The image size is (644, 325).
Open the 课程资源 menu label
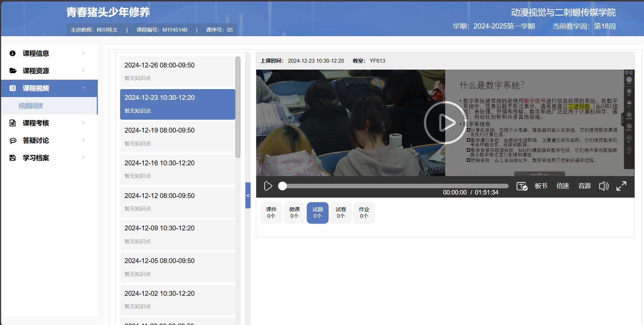[36, 71]
